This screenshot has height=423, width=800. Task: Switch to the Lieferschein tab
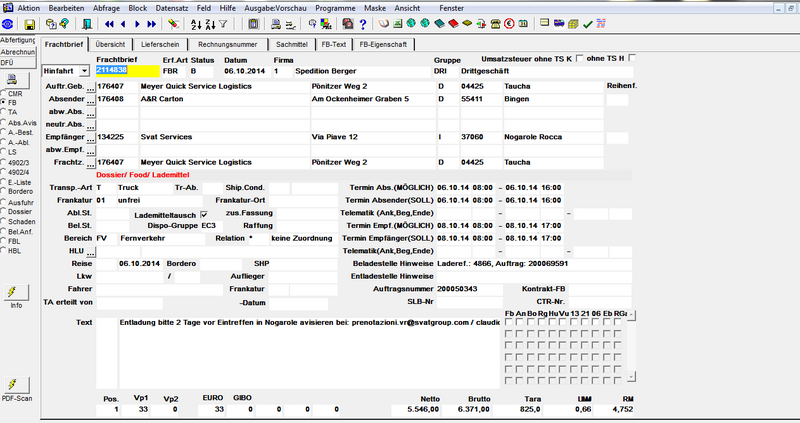click(160, 44)
